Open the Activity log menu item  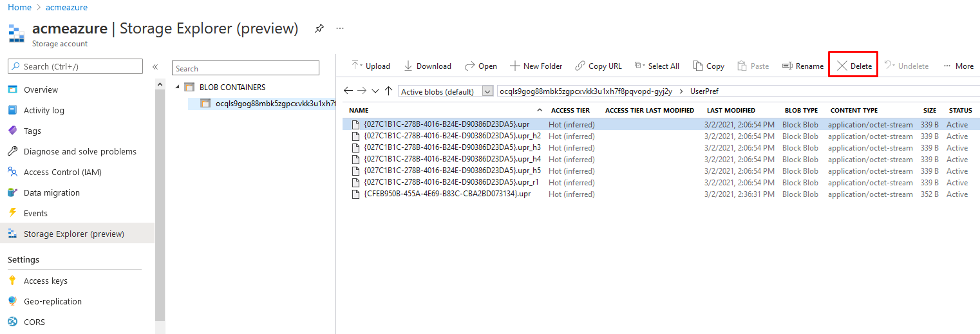44,110
